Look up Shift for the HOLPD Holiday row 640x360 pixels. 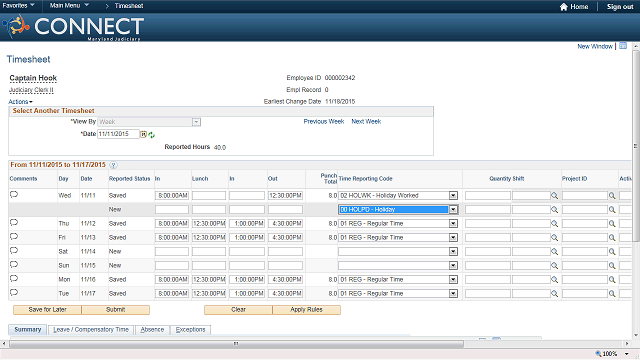click(554, 209)
